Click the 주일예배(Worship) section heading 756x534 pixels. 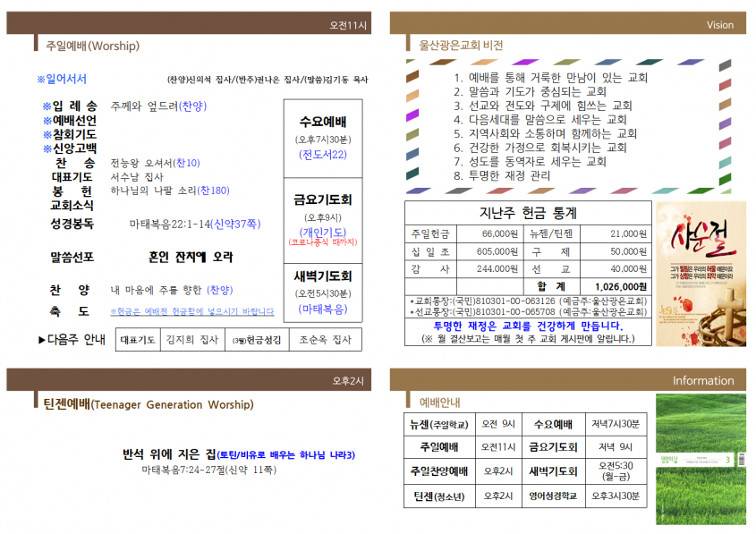click(x=92, y=46)
